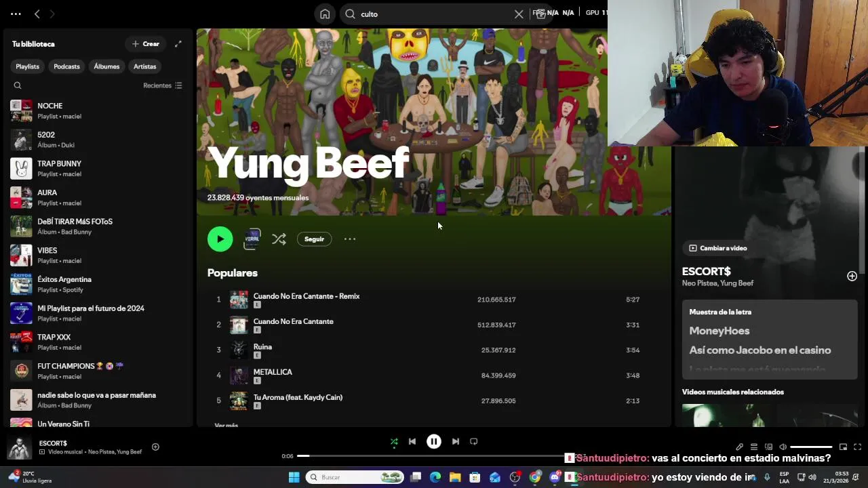
Task: Open the three-dots app menu at top left
Action: [x=16, y=14]
